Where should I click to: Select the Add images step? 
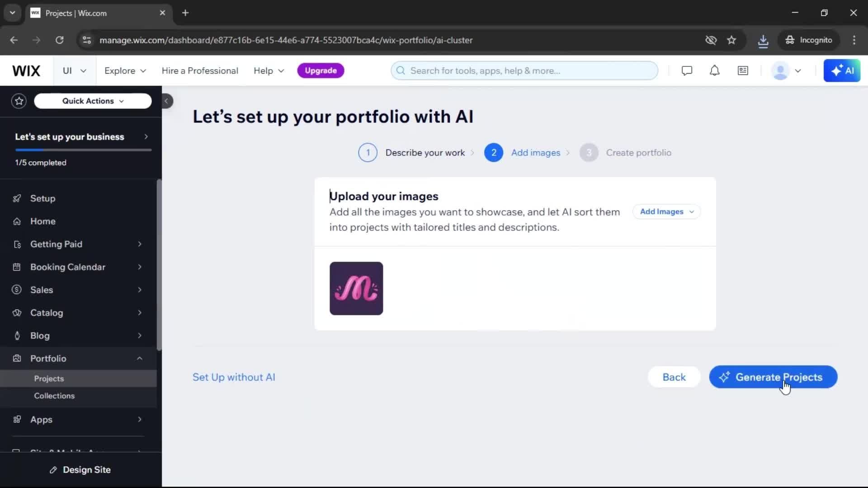point(522,153)
